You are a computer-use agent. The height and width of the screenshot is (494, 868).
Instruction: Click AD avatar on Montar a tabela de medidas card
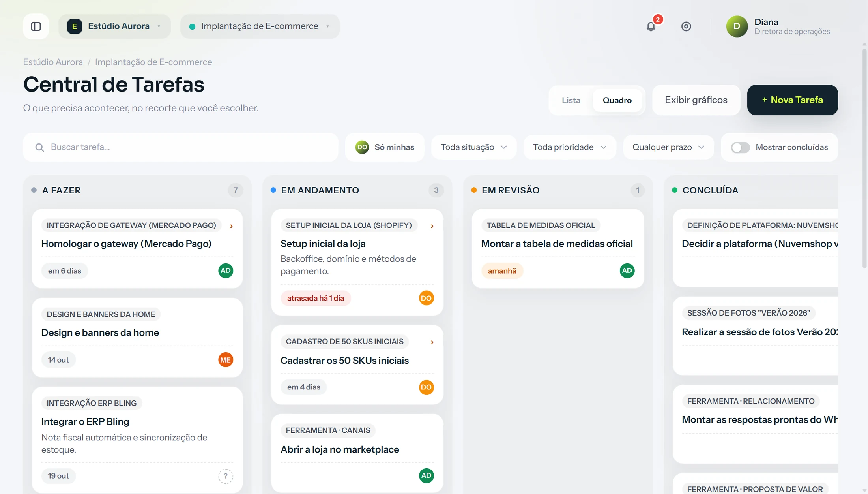point(627,270)
